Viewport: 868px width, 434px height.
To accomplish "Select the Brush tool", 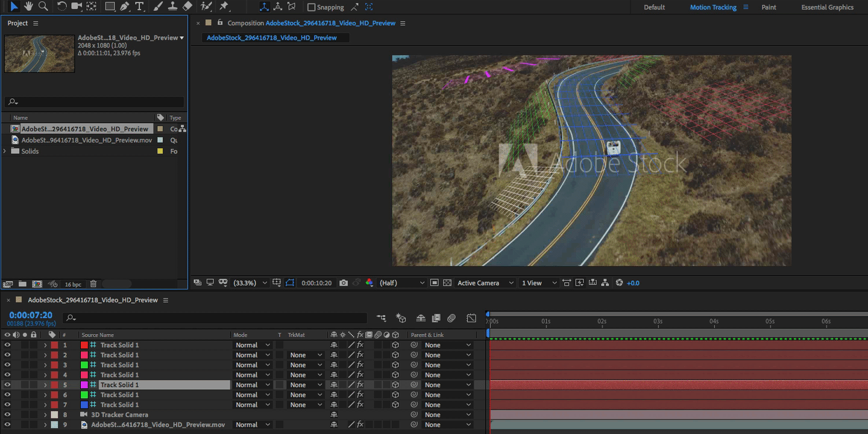I will click(158, 6).
